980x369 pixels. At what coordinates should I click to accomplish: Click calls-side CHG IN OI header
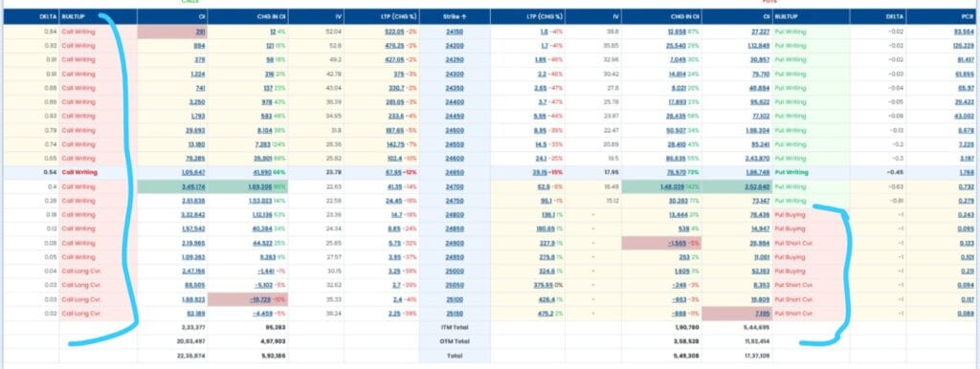(271, 17)
